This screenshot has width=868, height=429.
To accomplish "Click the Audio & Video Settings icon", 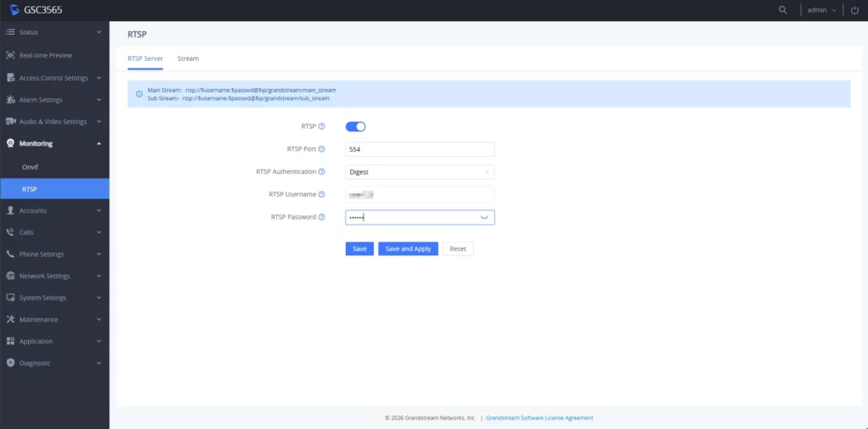I will click(10, 122).
